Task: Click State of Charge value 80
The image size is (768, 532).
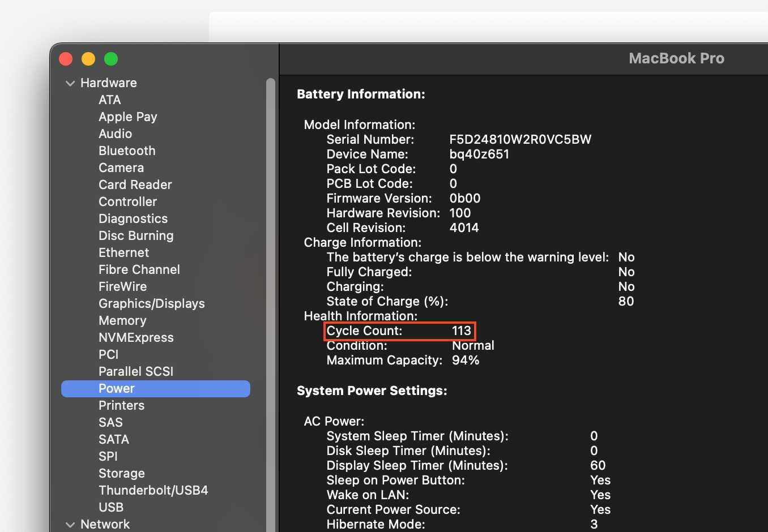Action: [x=626, y=301]
